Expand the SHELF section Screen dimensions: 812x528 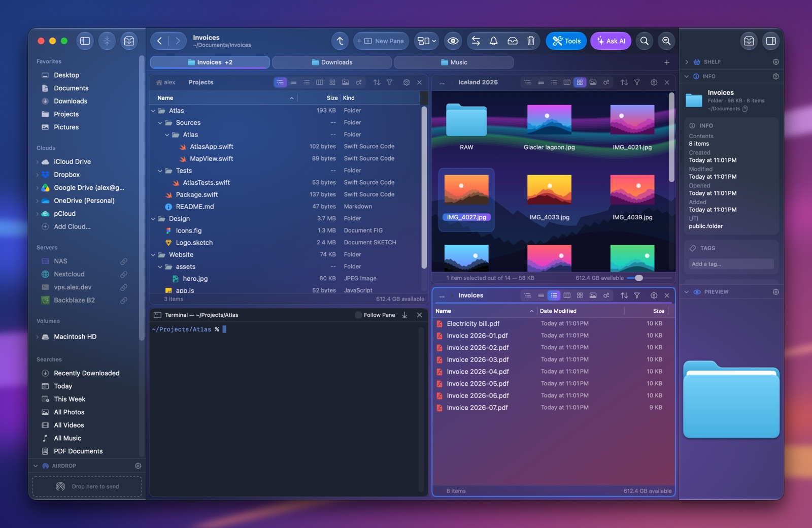click(687, 62)
